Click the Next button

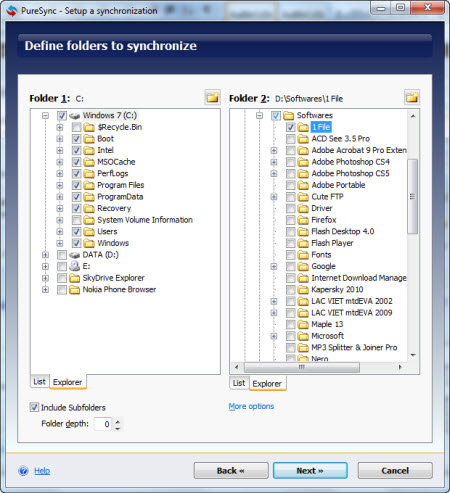(310, 471)
